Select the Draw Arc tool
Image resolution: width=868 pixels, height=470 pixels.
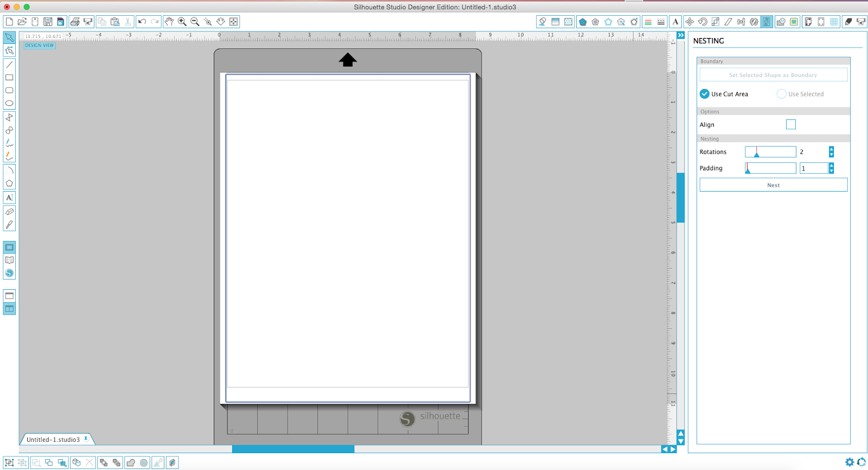(9, 170)
